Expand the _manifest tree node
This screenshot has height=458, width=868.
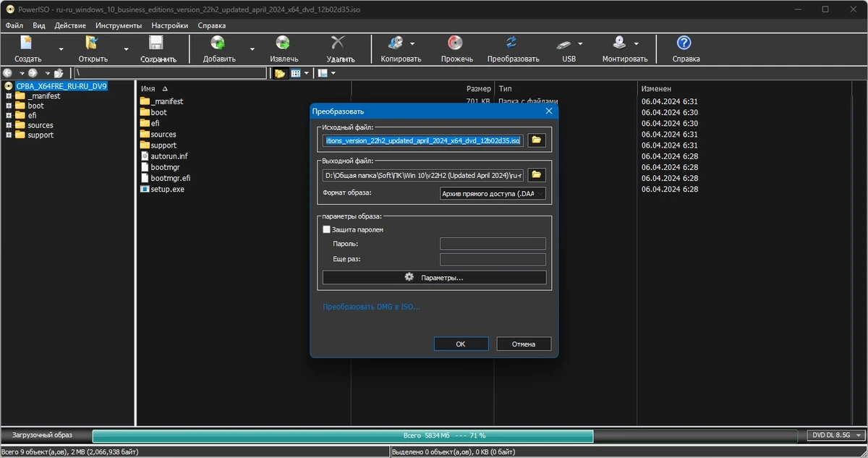pyautogui.click(x=9, y=96)
